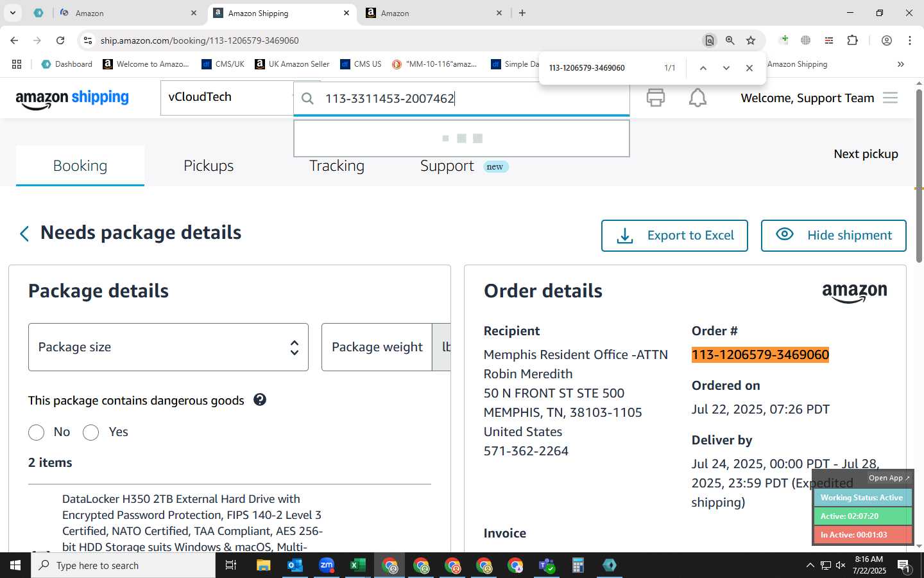Image resolution: width=924 pixels, height=578 pixels.
Task: Close the Amazon Shipping browser tab
Action: click(346, 13)
